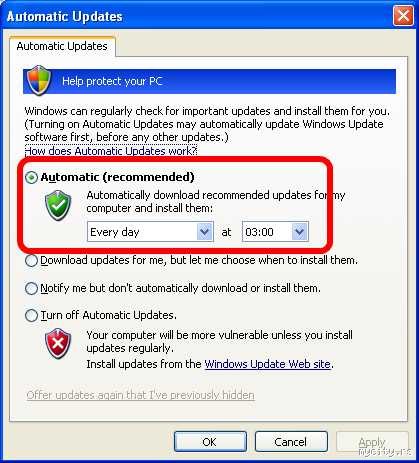Open the Windows Update Web site link

coord(268,364)
